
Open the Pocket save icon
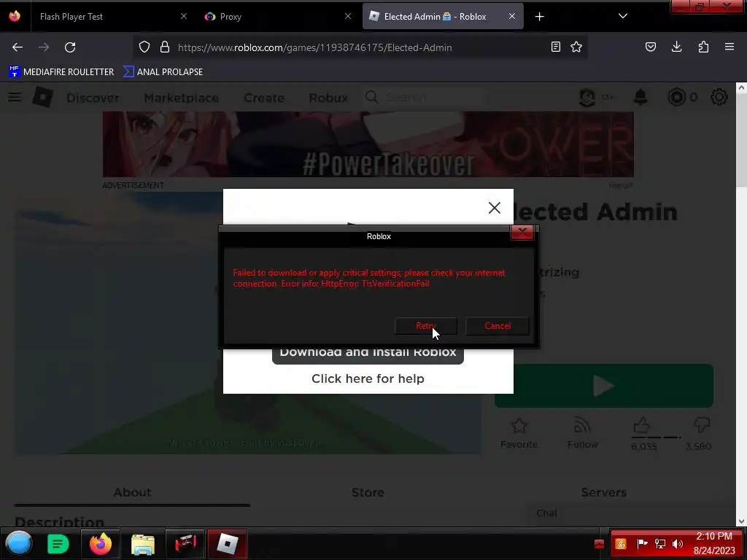pyautogui.click(x=650, y=47)
